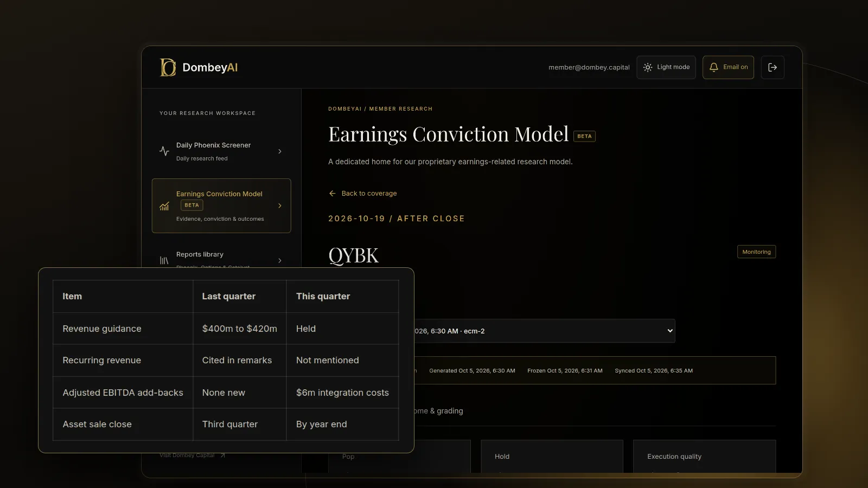Expand the Reports library chevron
This screenshot has height=488, width=868.
pos(280,260)
